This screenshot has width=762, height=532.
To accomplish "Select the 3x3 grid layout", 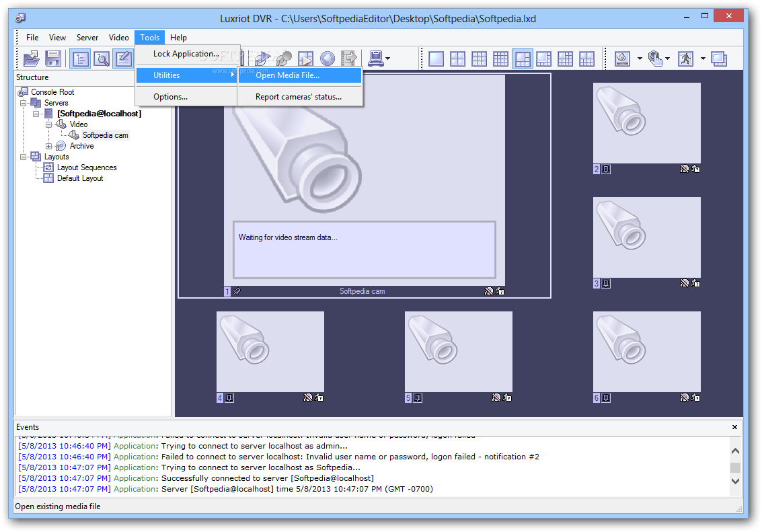I will (479, 59).
